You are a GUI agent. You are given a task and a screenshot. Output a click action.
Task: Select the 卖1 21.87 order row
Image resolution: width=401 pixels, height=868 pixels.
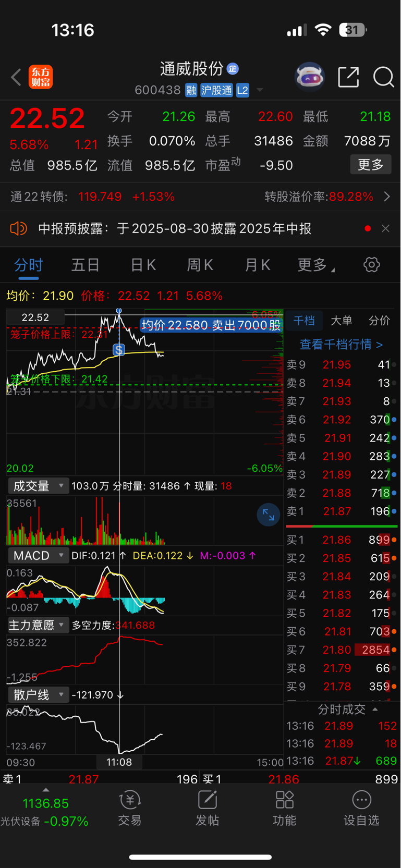(x=342, y=511)
